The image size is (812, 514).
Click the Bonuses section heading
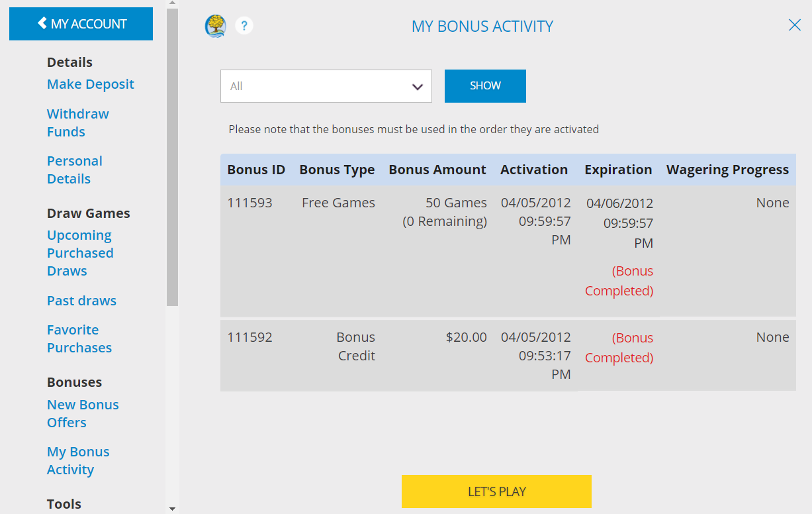pos(74,382)
